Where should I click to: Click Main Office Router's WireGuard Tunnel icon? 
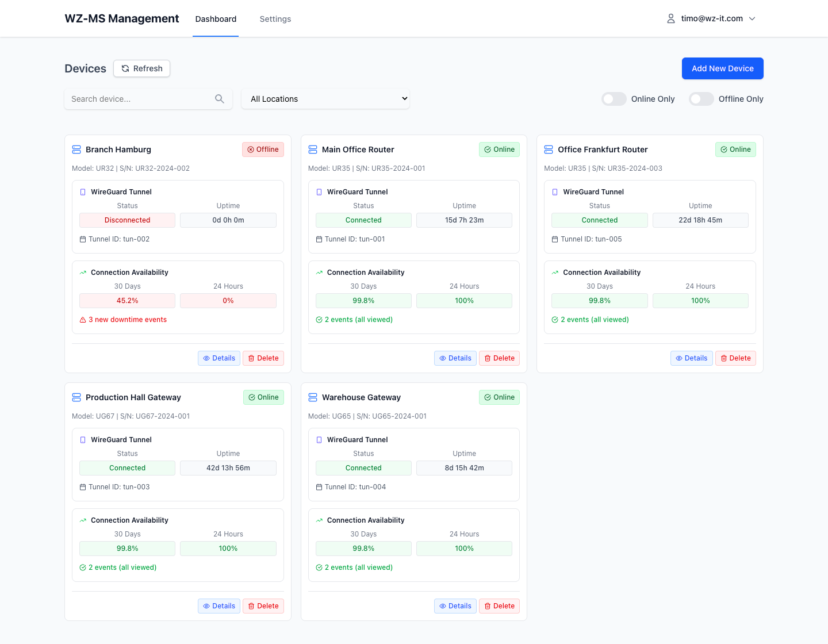point(319,192)
